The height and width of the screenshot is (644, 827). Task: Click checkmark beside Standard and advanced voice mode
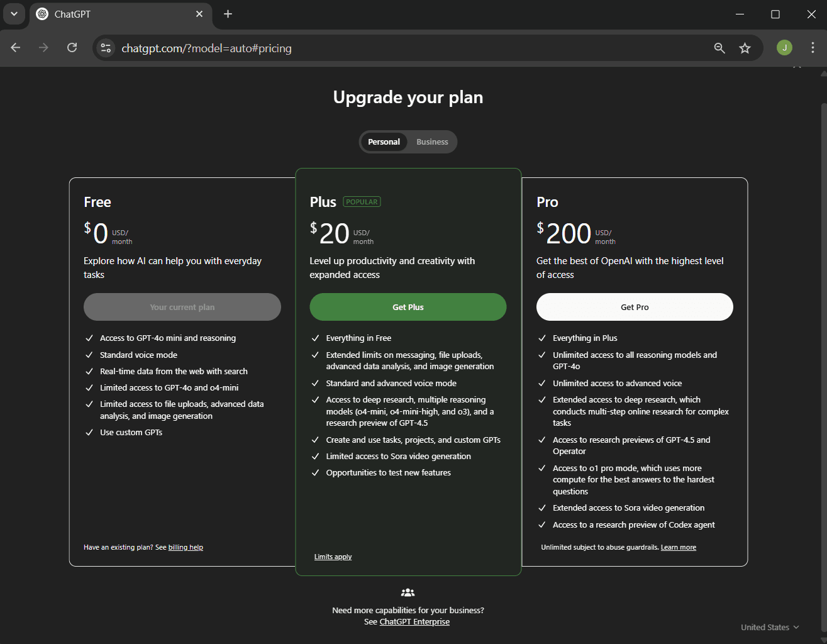coord(315,383)
